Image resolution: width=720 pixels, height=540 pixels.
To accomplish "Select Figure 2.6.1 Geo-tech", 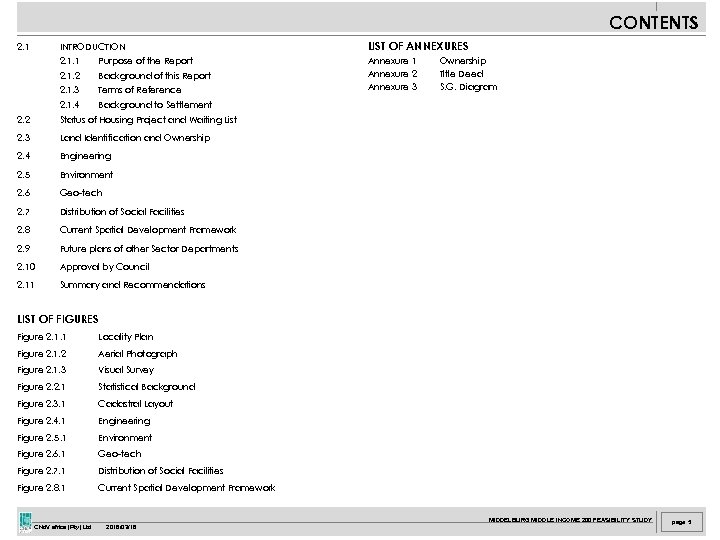I will pyautogui.click(x=79, y=454).
